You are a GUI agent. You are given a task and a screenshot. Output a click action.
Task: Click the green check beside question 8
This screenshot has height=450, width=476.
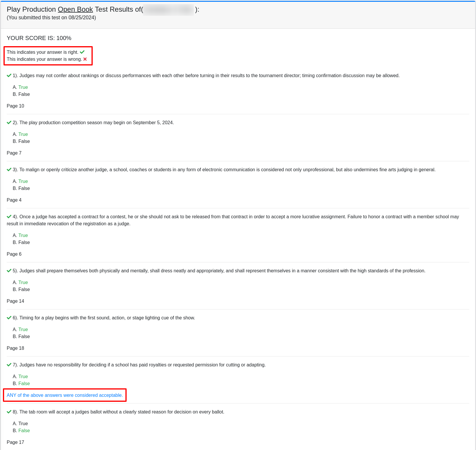click(9, 412)
